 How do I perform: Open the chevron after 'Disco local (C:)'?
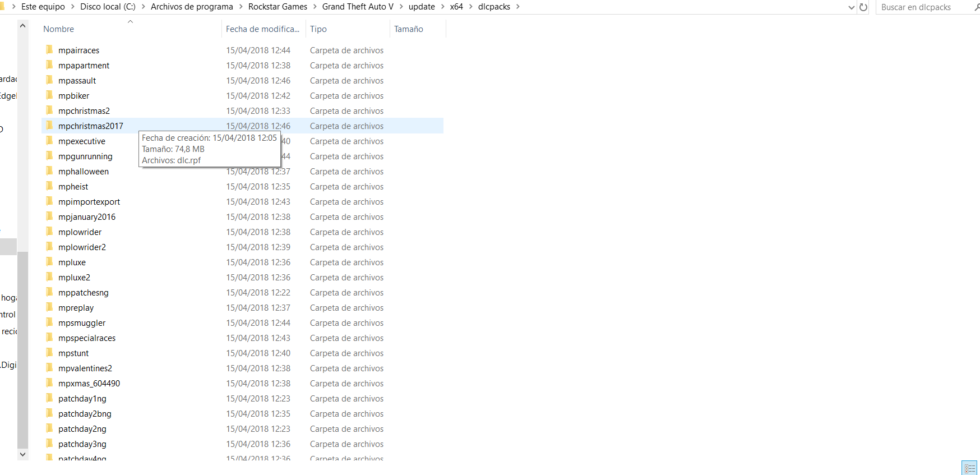click(143, 7)
